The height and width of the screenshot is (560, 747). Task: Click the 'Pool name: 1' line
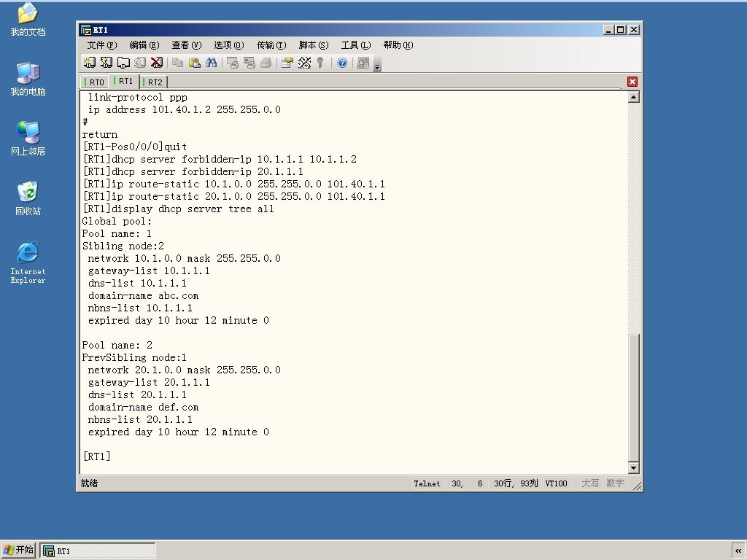[x=117, y=233]
